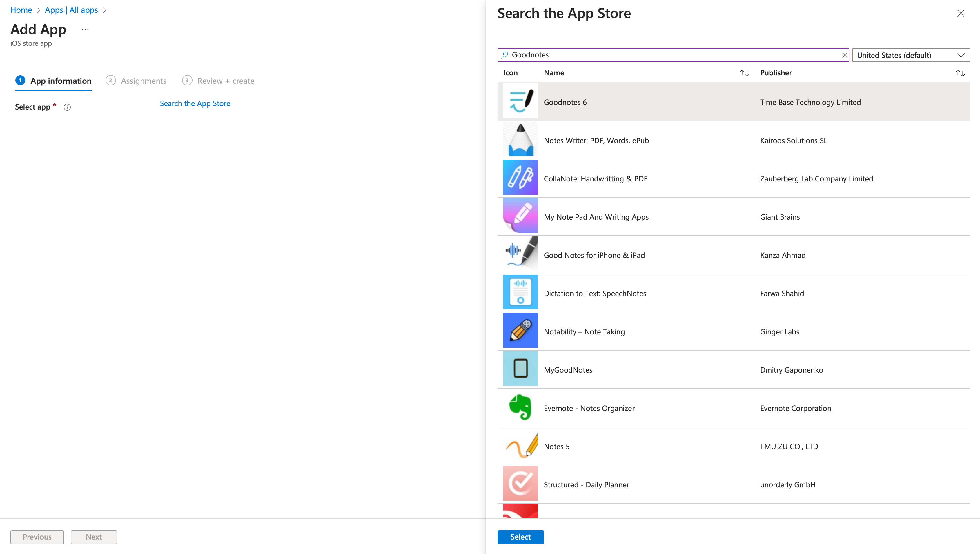Viewport: 980px width, 554px height.
Task: Click the Notes Writer pencil icon
Action: [x=520, y=140]
